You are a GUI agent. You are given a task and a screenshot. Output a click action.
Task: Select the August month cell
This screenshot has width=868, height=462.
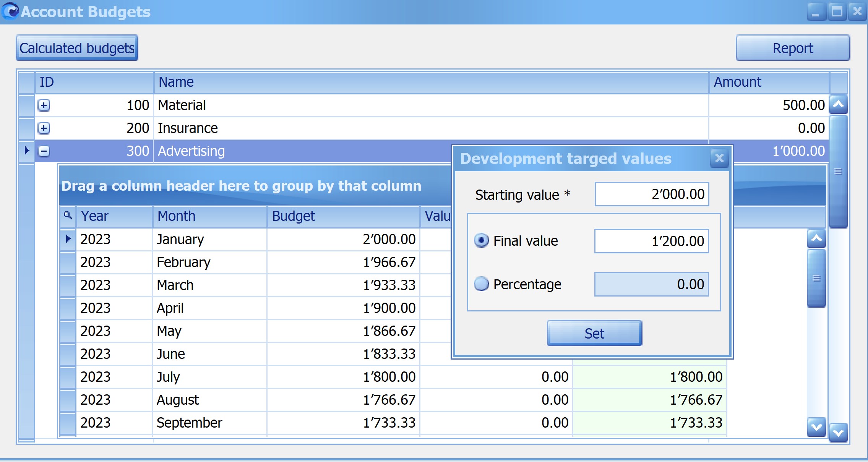[x=209, y=400]
